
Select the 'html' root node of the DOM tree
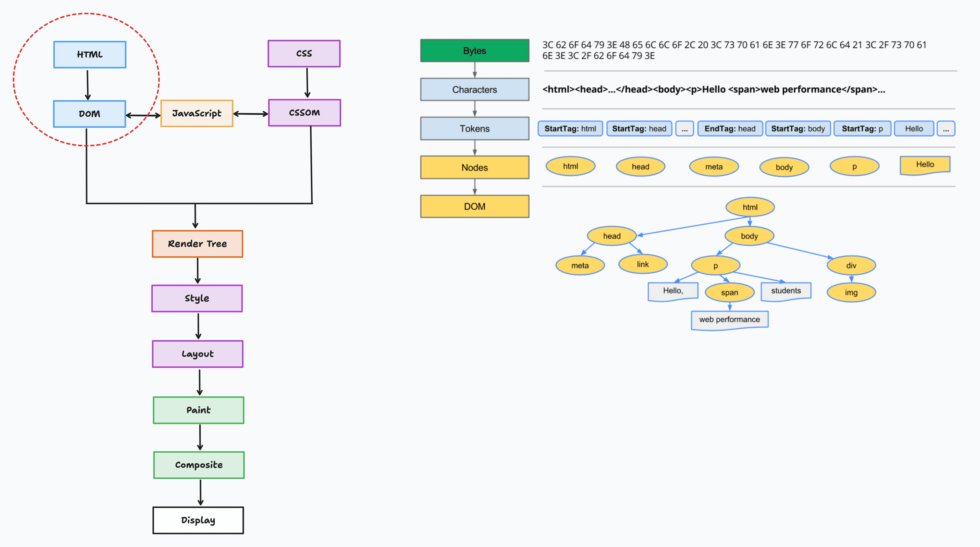(x=750, y=207)
